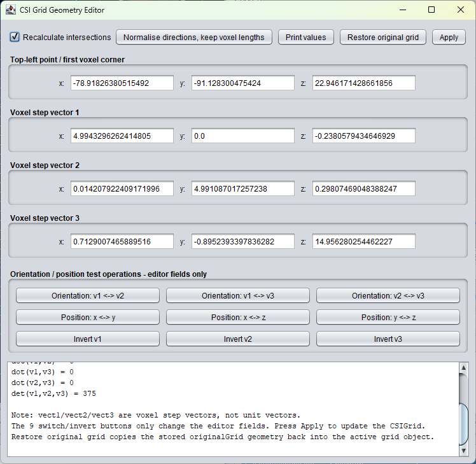Click the 'det(v1,v2,v3) = 375' log line

pos(53,393)
